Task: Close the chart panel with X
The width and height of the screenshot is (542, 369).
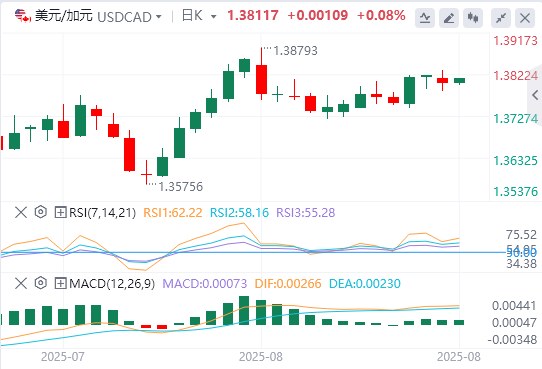Action: tap(525, 18)
